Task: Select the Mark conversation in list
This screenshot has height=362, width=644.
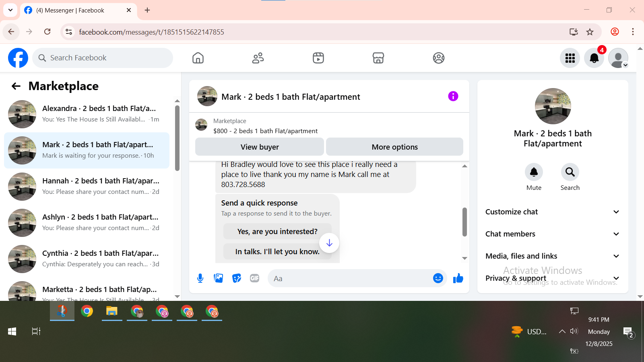Action: pyautogui.click(x=87, y=150)
